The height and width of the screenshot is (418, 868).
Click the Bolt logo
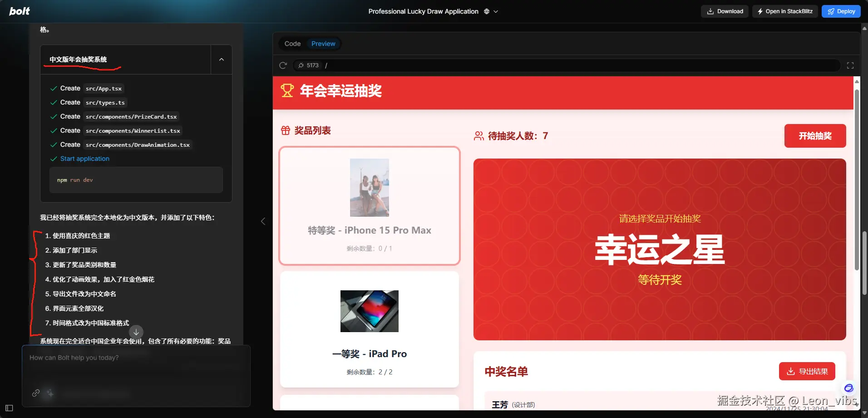[x=19, y=11]
